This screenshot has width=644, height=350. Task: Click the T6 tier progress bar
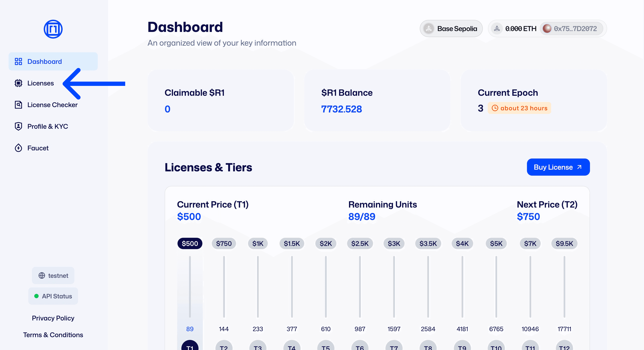point(360,287)
